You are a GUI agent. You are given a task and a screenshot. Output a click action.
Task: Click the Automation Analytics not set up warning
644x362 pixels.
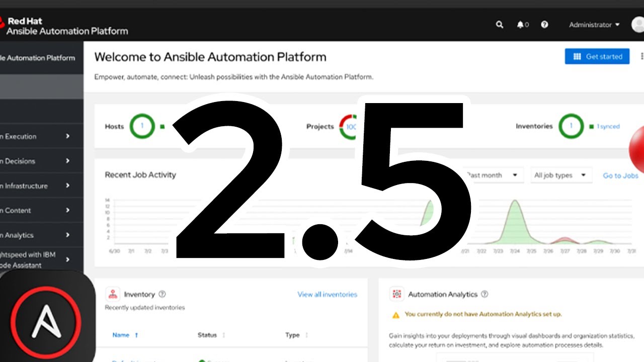484,314
